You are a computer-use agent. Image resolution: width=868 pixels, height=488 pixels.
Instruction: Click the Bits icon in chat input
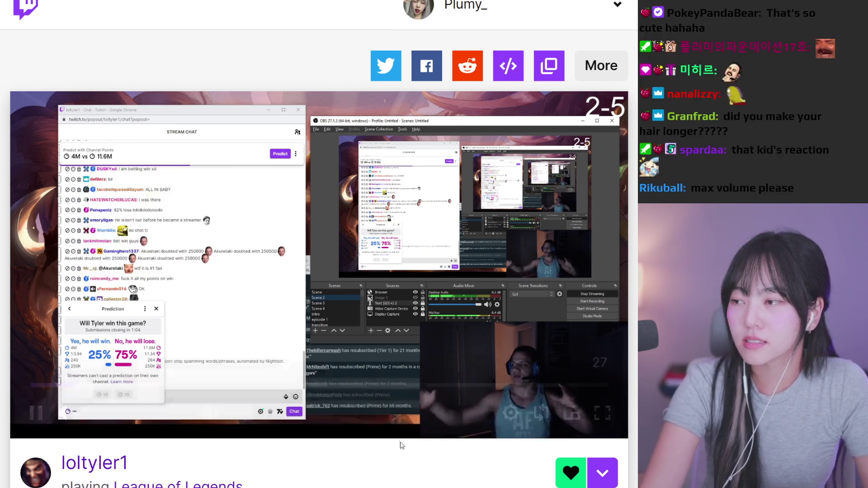[286, 397]
